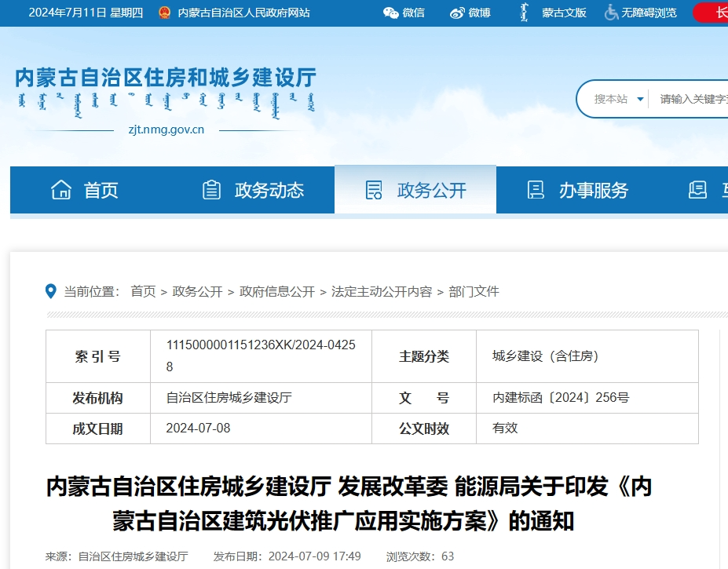Click the accessibility wheelchair icon

click(x=611, y=13)
